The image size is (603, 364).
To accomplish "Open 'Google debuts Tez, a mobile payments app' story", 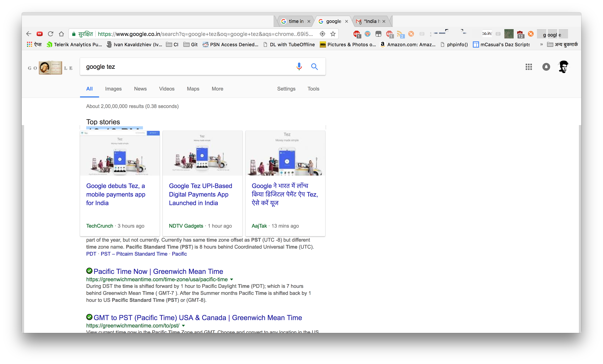I will (x=116, y=194).
